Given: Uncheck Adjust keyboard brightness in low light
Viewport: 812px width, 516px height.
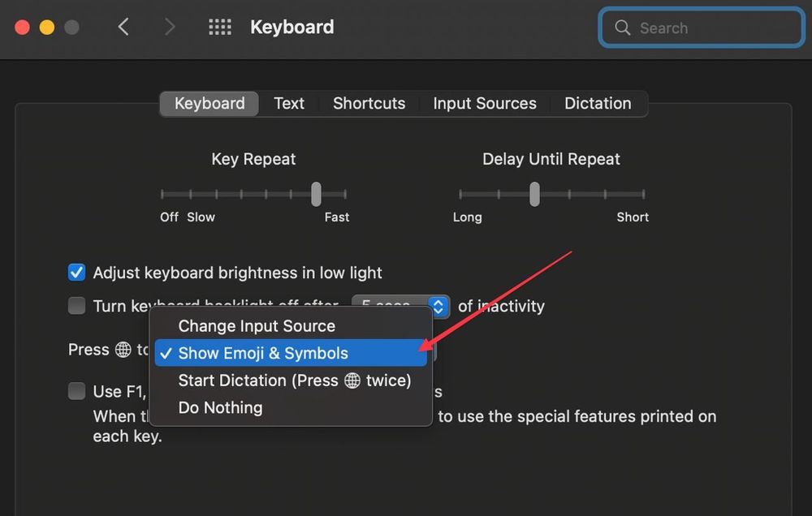Looking at the screenshot, I should coord(76,272).
